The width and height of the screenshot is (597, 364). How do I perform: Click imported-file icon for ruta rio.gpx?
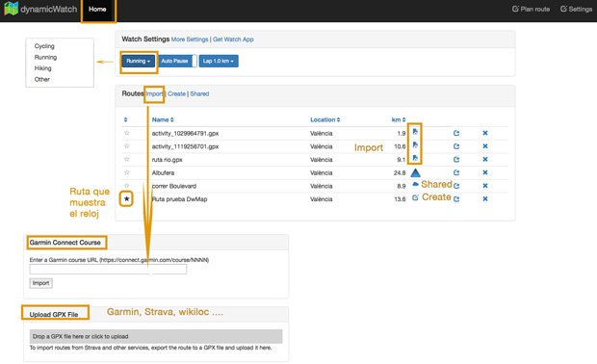point(415,158)
